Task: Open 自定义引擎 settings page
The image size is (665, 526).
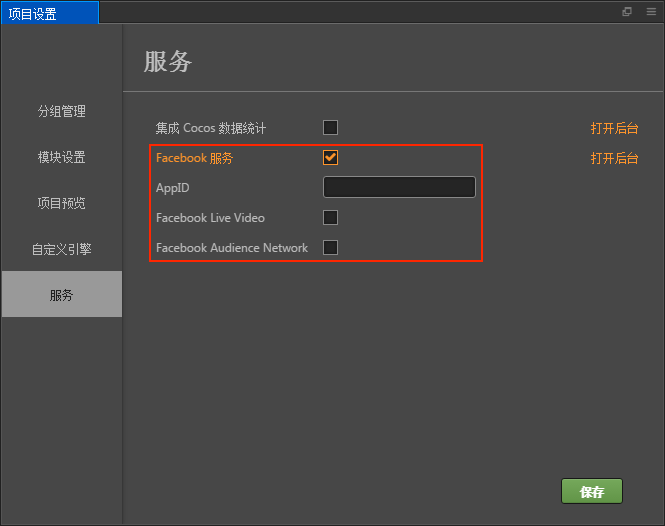Action: click(x=62, y=249)
